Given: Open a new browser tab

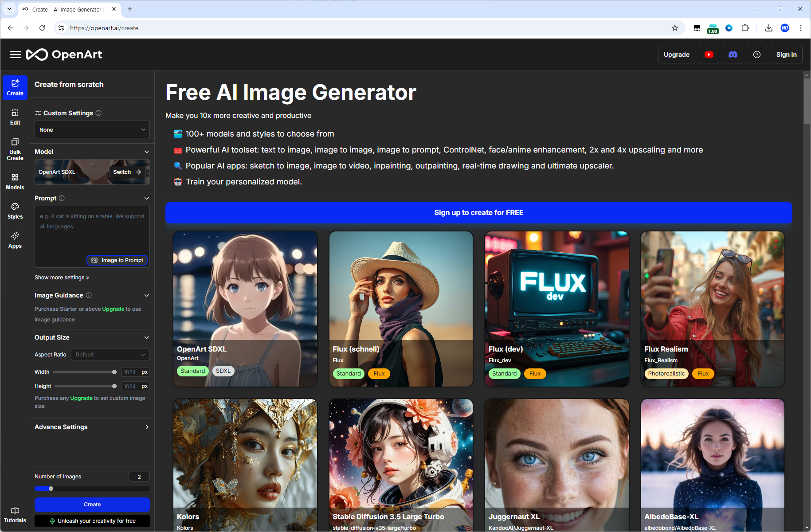Looking at the screenshot, I should pyautogui.click(x=130, y=9).
